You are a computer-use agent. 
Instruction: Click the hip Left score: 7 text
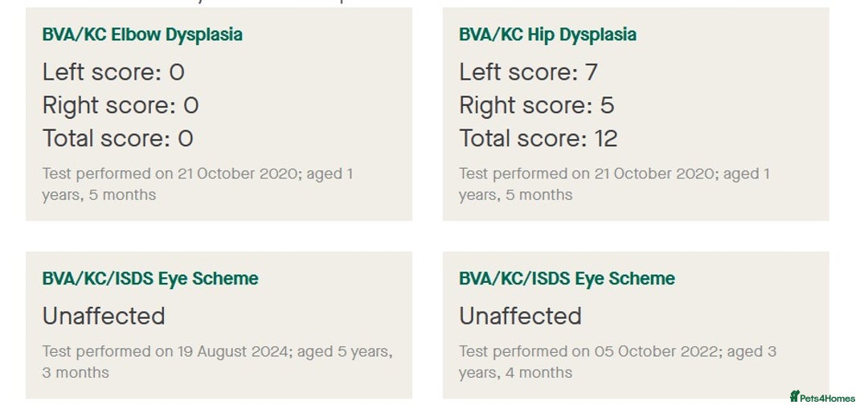point(528,72)
